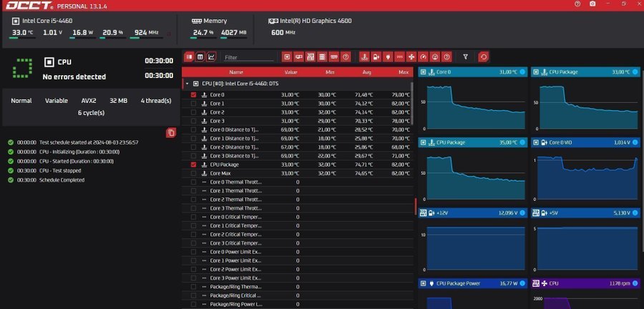Select the fan sensor filter icon
Screen dimensions: 644x309
pos(411,57)
